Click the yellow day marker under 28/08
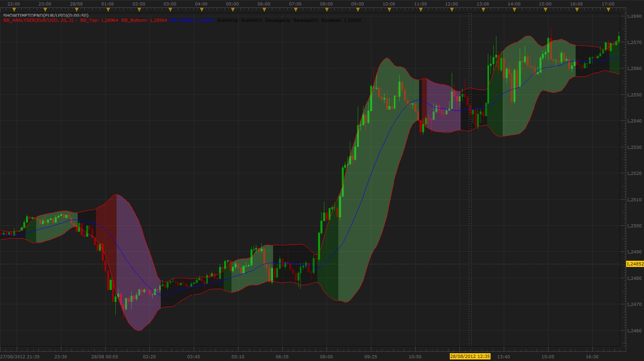 pyautogui.click(x=76, y=9)
